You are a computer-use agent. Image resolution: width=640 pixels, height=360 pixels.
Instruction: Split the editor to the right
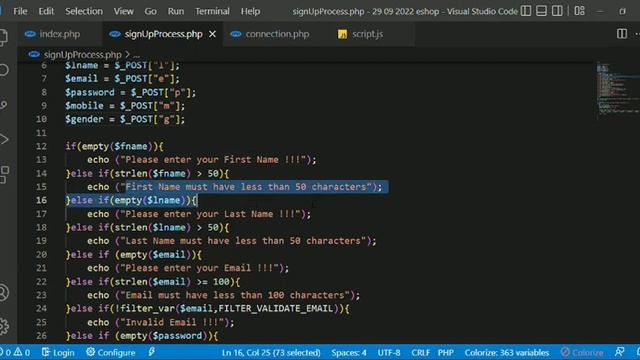pyautogui.click(x=622, y=34)
